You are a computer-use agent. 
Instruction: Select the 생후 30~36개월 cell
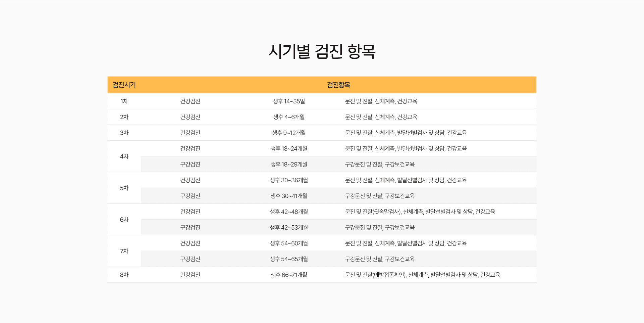[289, 180]
